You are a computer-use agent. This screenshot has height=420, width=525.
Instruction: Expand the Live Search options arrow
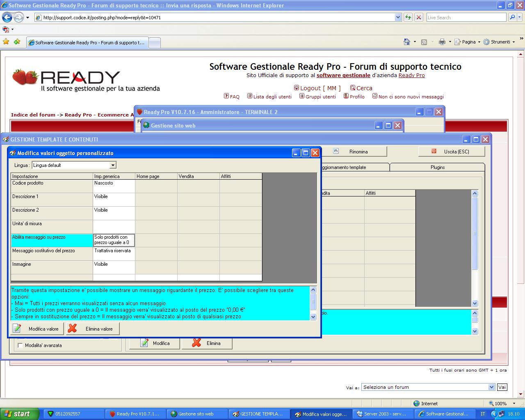520,17
